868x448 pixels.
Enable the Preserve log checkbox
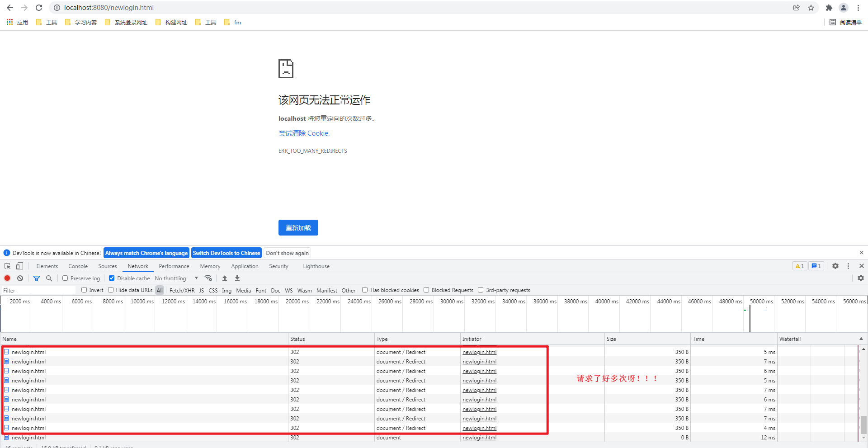tap(65, 278)
